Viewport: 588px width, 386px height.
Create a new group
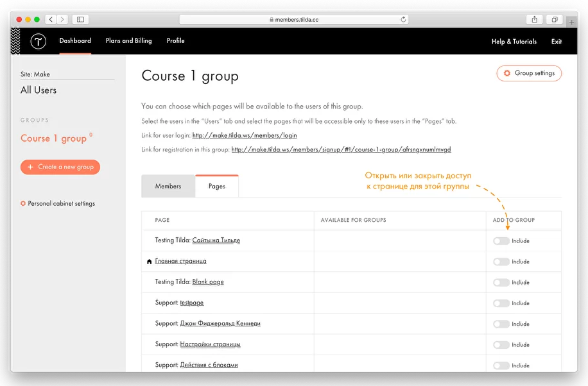(60, 167)
